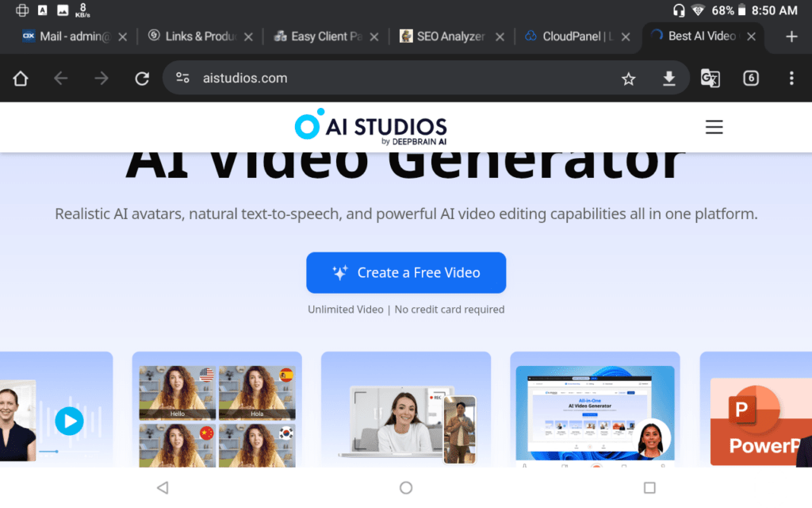Tap the Android recent apps square
Image resolution: width=812 pixels, height=508 pixels.
click(649, 488)
